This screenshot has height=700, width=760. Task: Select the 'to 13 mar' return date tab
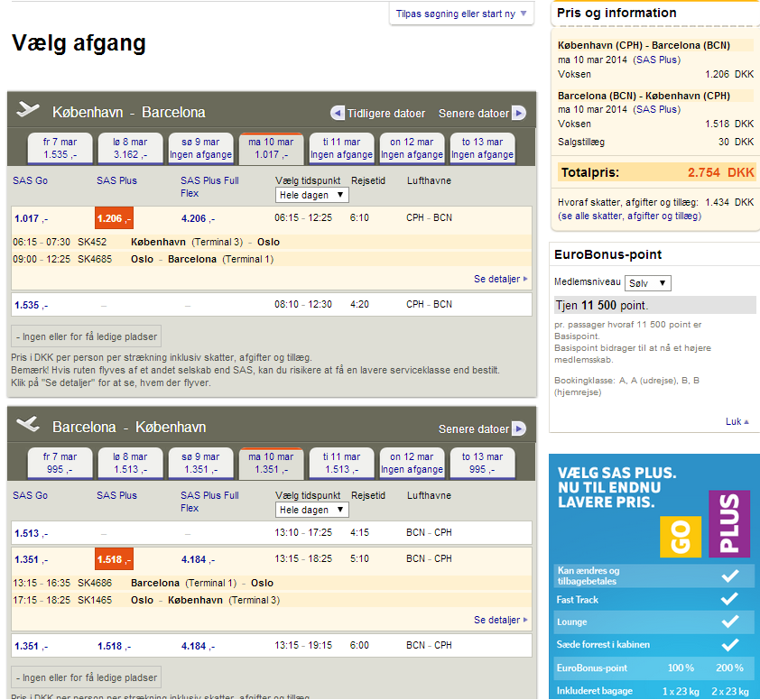coord(484,463)
